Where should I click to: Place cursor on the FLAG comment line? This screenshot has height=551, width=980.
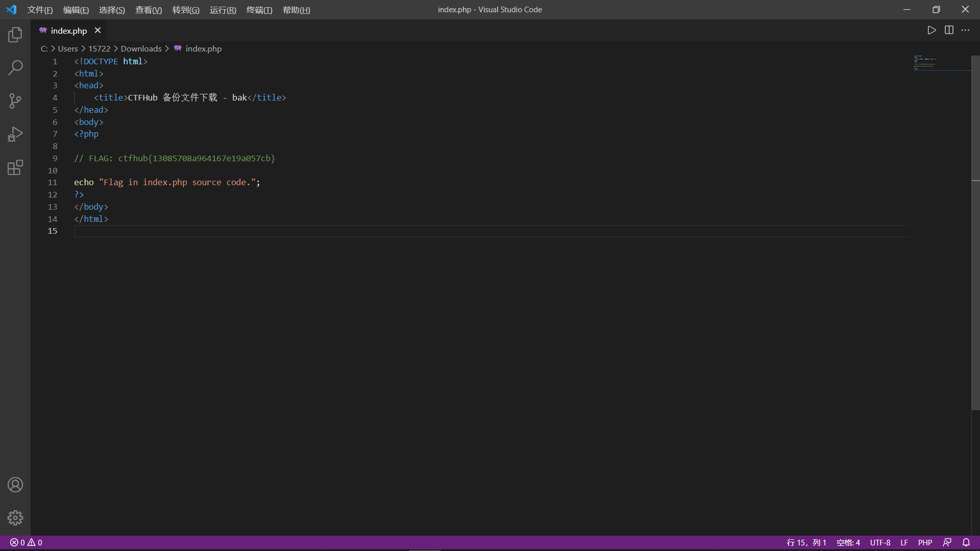pos(175,158)
